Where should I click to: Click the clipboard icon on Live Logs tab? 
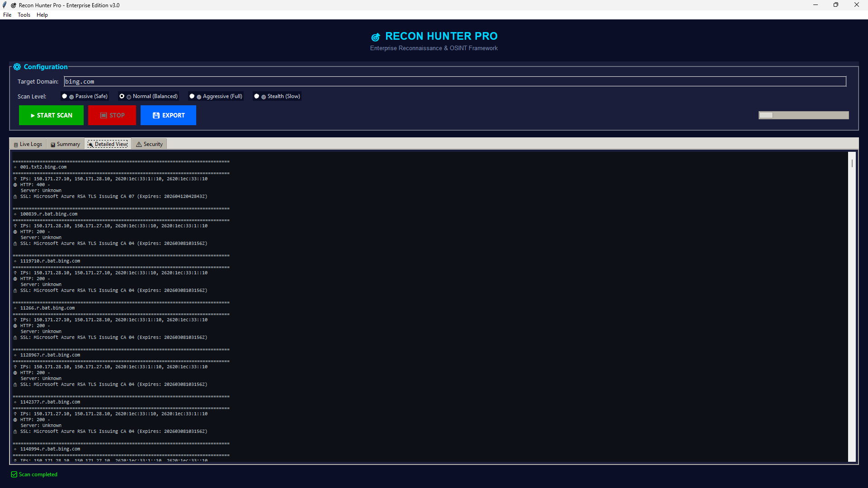point(16,145)
